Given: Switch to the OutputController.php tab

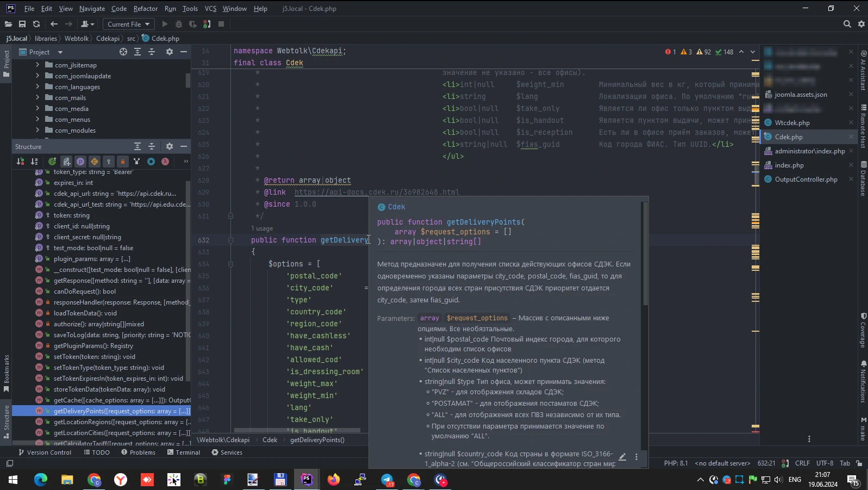Looking at the screenshot, I should pos(806,179).
